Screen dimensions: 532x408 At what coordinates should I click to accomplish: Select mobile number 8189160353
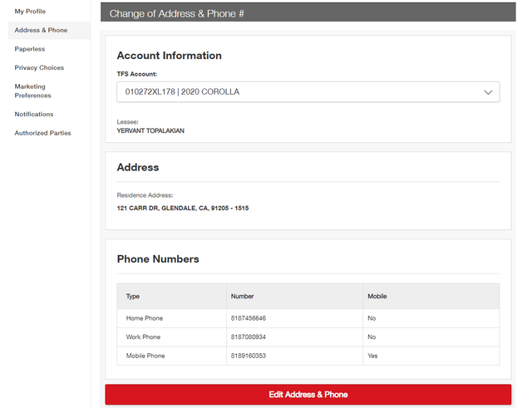tap(249, 356)
